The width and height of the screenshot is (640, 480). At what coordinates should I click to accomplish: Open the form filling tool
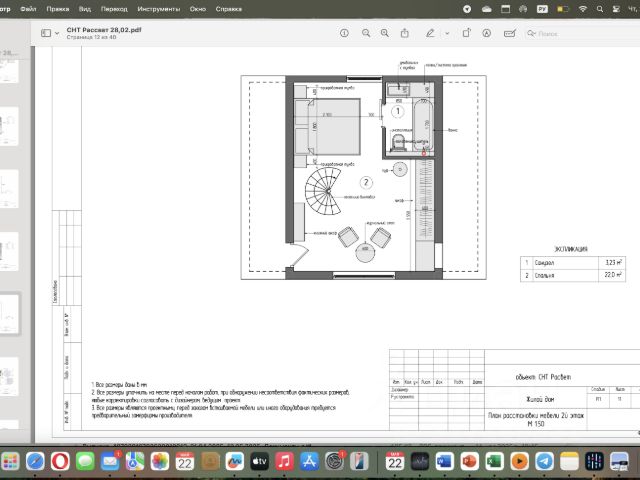509,33
